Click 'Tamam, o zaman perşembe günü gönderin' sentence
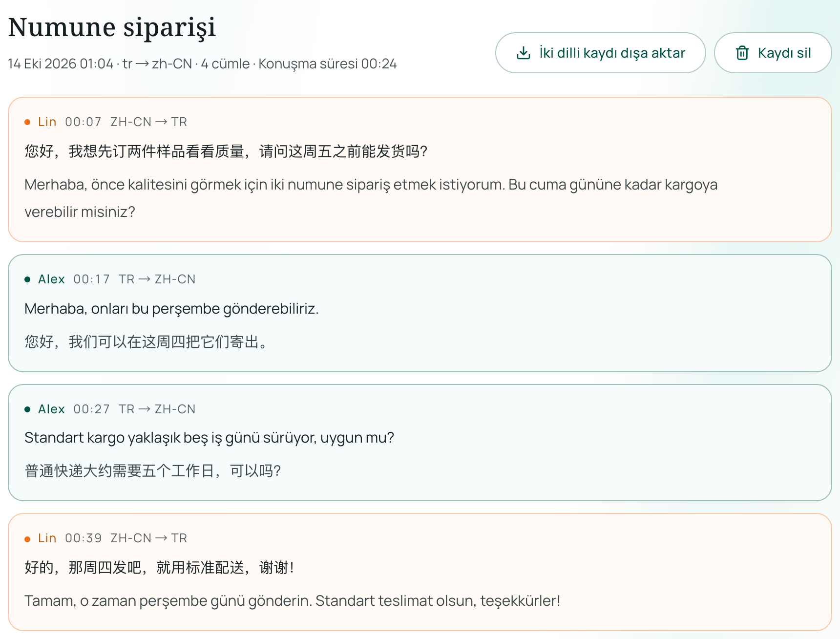 click(292, 600)
